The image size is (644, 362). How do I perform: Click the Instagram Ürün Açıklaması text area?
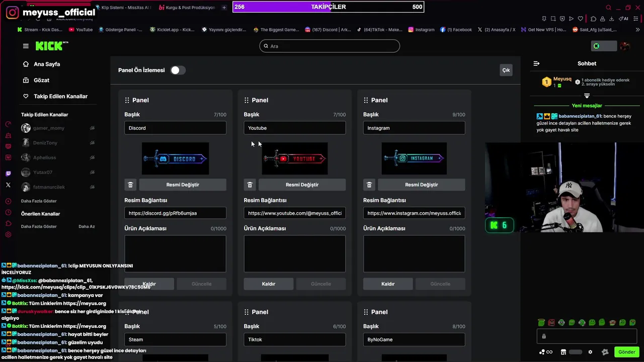(414, 254)
